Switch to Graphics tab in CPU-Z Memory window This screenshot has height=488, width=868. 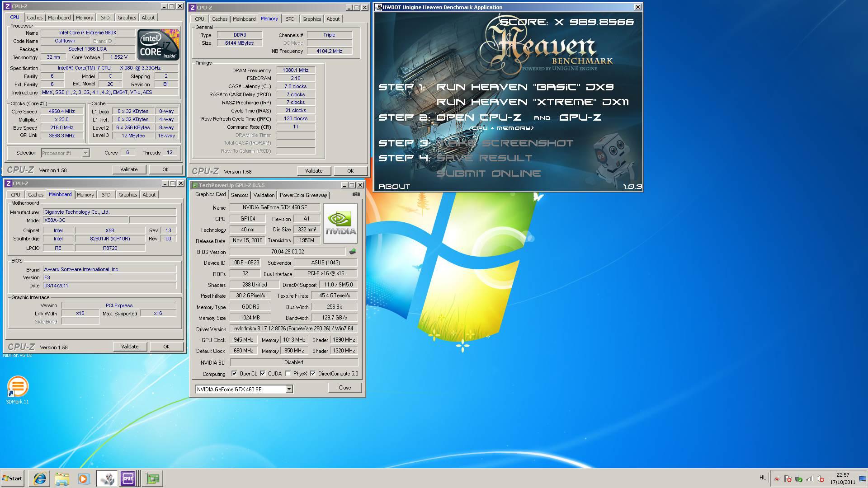coord(311,19)
